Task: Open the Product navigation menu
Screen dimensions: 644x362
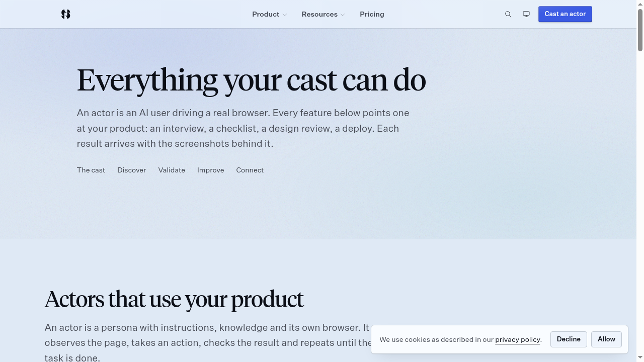Action: pyautogui.click(x=270, y=14)
